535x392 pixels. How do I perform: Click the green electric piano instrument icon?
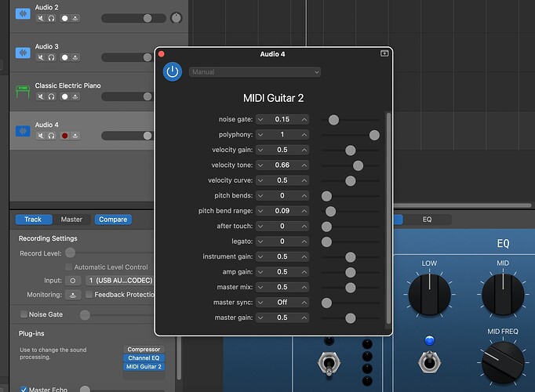coord(23,92)
